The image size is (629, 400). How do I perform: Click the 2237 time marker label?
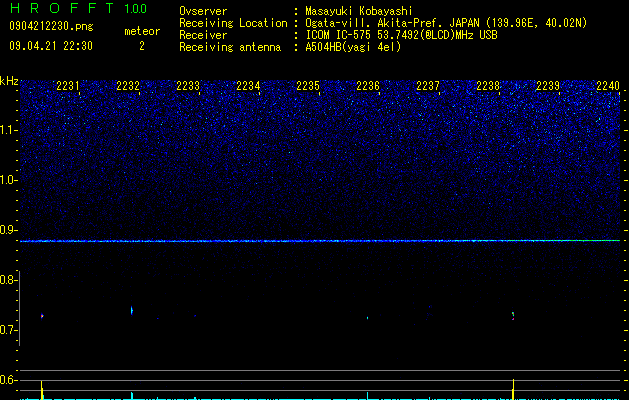coord(428,86)
